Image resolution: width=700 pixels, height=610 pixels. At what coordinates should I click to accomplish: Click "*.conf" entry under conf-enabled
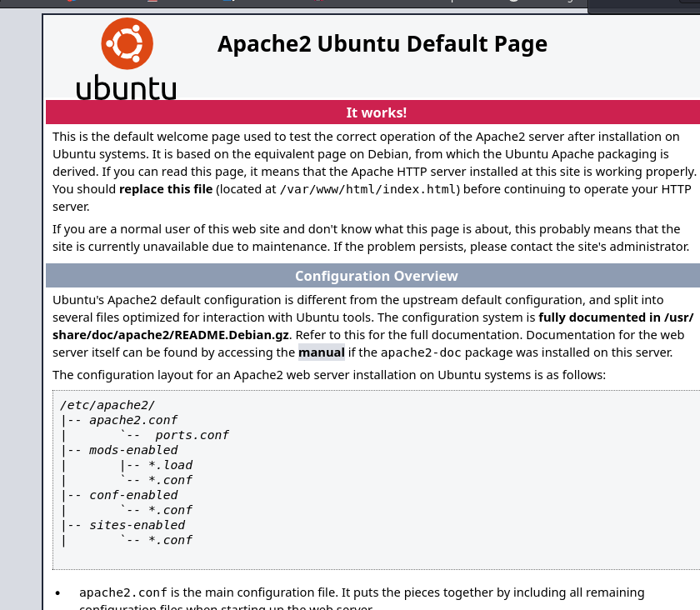170,510
